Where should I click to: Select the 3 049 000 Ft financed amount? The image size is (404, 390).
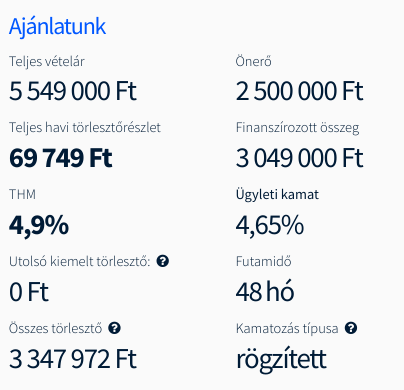[299, 158]
